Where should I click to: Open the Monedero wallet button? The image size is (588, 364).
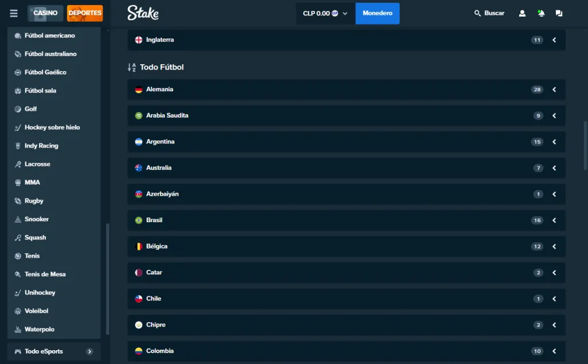377,13
